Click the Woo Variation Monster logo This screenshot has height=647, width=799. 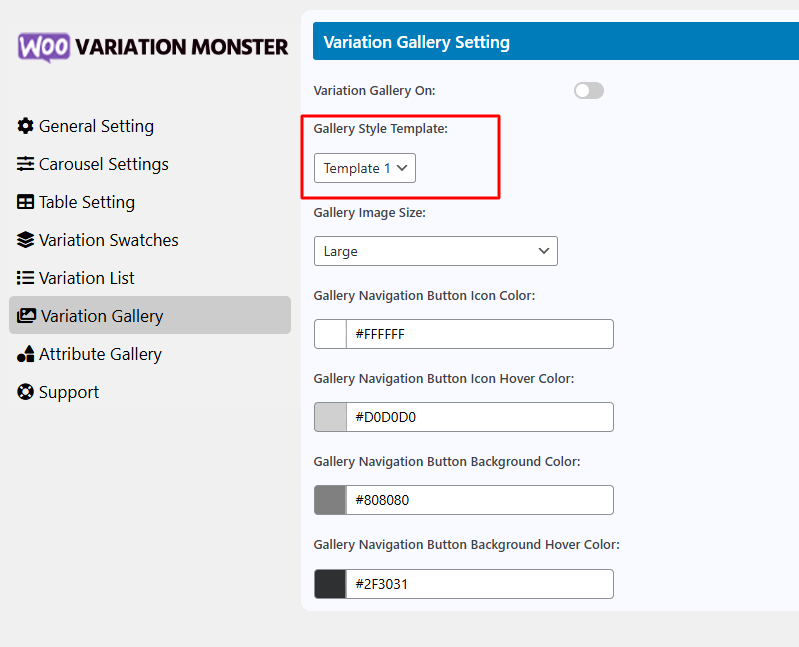153,47
